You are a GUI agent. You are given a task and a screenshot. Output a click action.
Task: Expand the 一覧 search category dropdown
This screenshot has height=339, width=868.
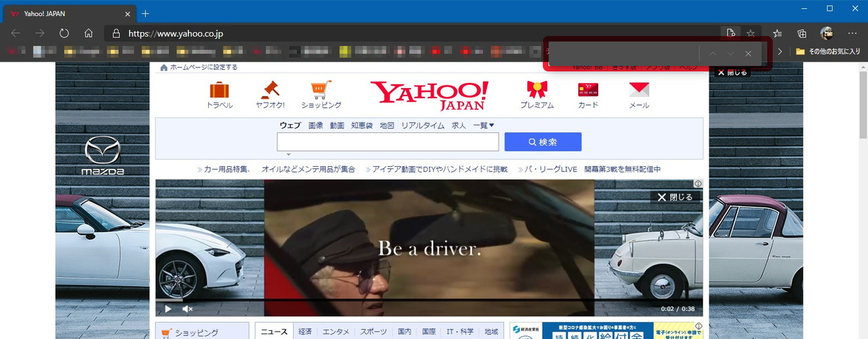pyautogui.click(x=484, y=125)
